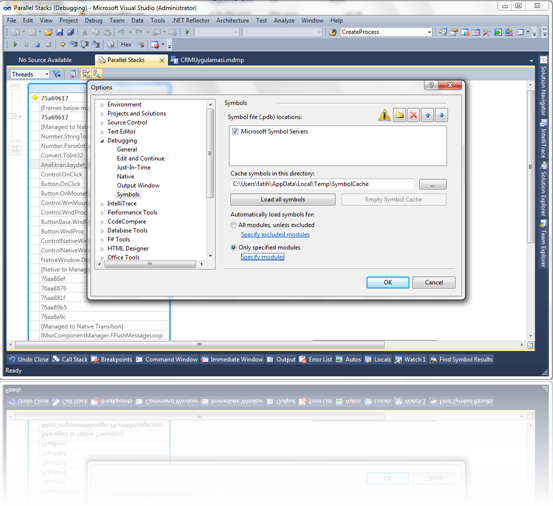
Task: Browse for the symbol cache directory
Action: 432,184
